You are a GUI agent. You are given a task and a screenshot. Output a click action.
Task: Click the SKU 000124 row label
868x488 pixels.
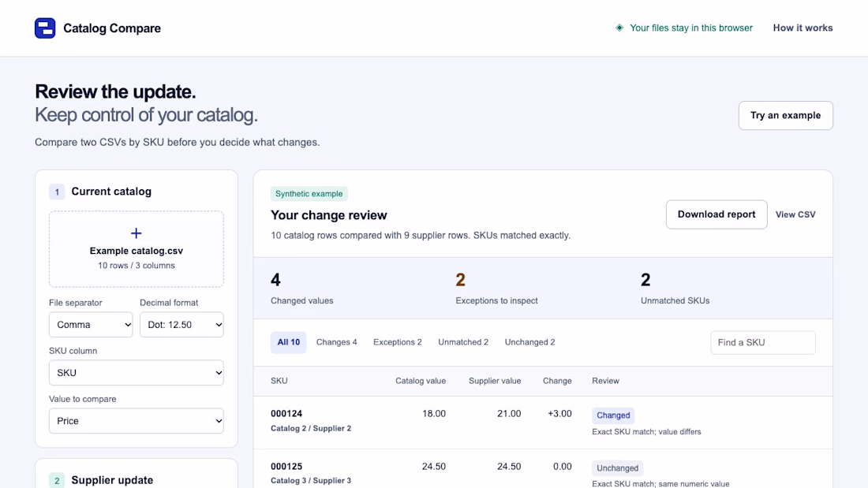[x=286, y=414]
